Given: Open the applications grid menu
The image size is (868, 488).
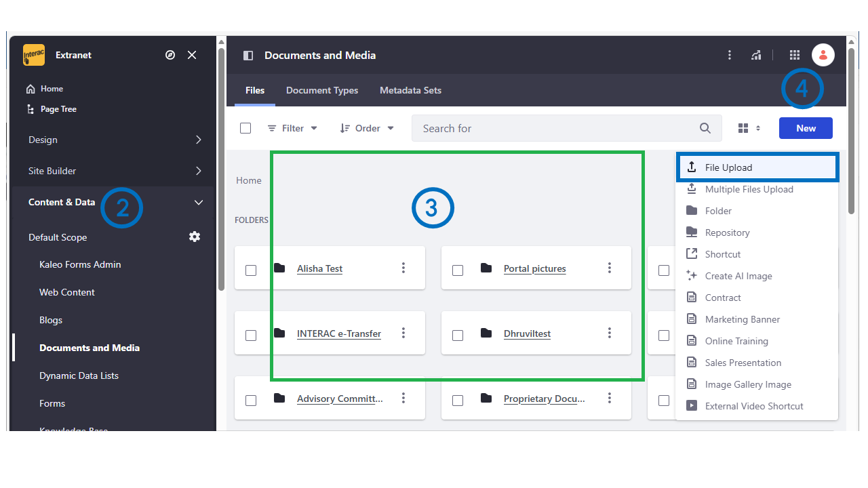Looking at the screenshot, I should (x=795, y=55).
